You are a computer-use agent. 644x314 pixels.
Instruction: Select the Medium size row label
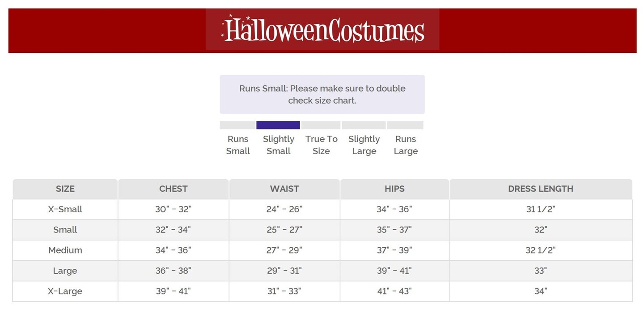[65, 250]
